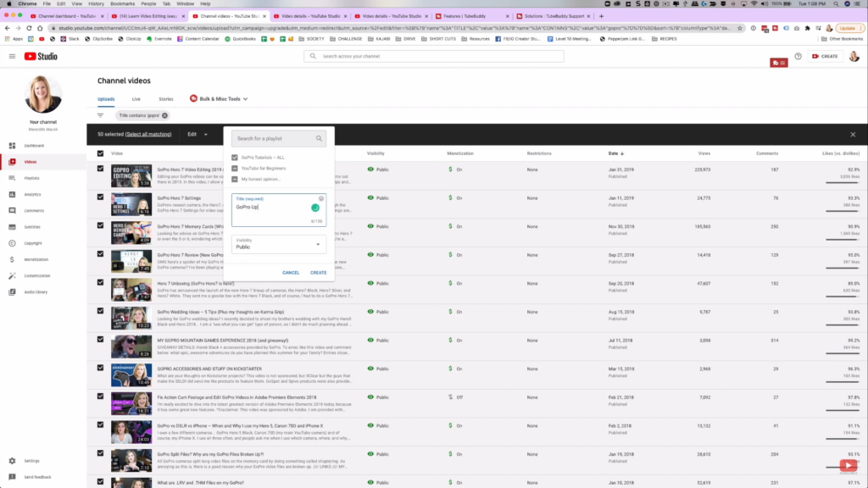Open the Bookmarks menu in macOS menu bar

122,4
